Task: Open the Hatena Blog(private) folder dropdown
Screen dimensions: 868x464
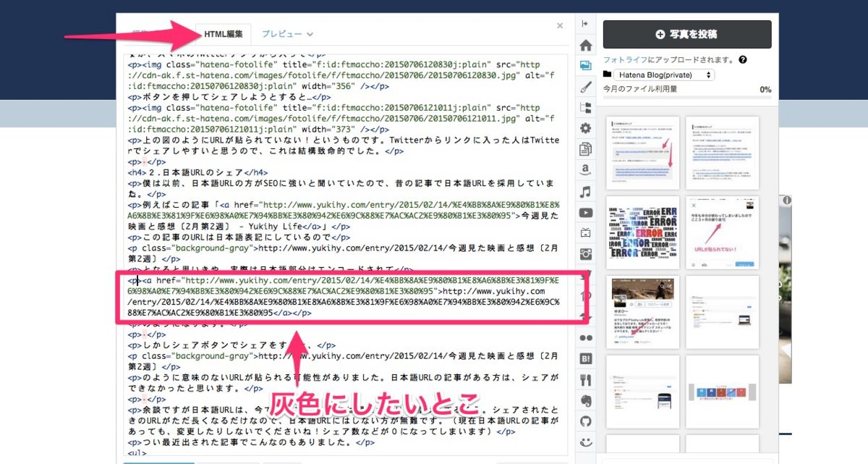Action: click(664, 75)
